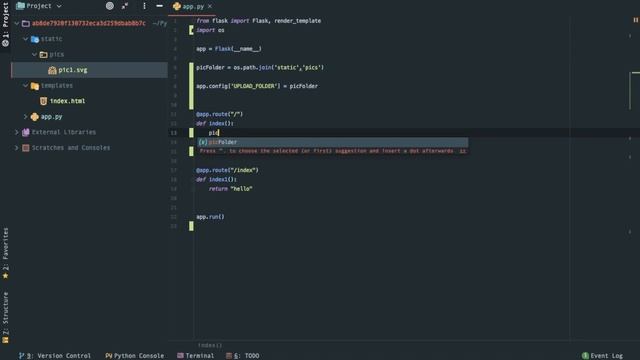Click the project root folder icon
This screenshot has width=640, height=360.
click(x=26, y=23)
